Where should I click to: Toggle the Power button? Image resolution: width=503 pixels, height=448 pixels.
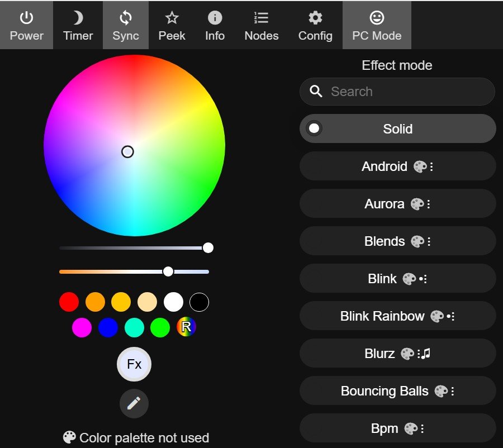pyautogui.click(x=26, y=26)
